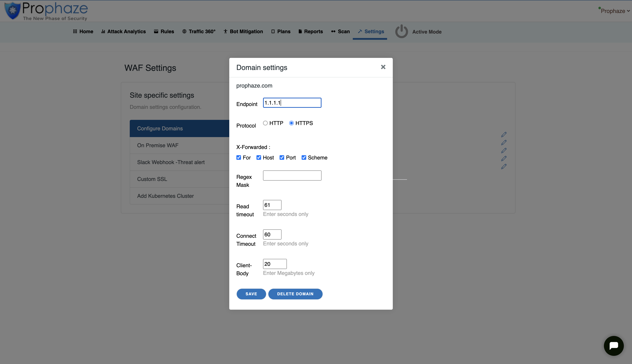
Task: Close the Domain settings dialog
Action: (383, 67)
